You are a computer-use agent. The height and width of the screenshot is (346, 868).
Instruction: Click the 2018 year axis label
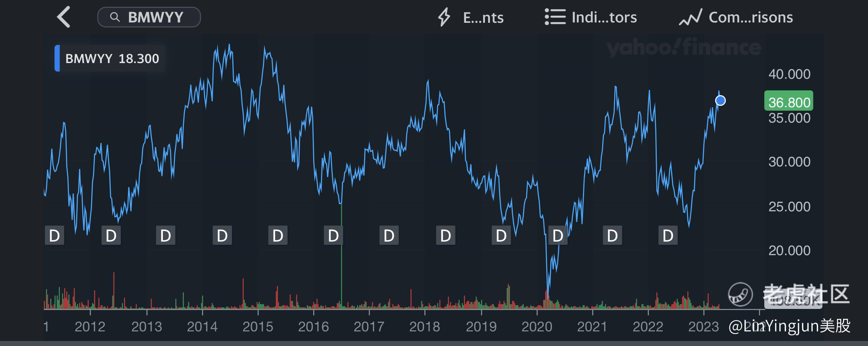pyautogui.click(x=424, y=326)
